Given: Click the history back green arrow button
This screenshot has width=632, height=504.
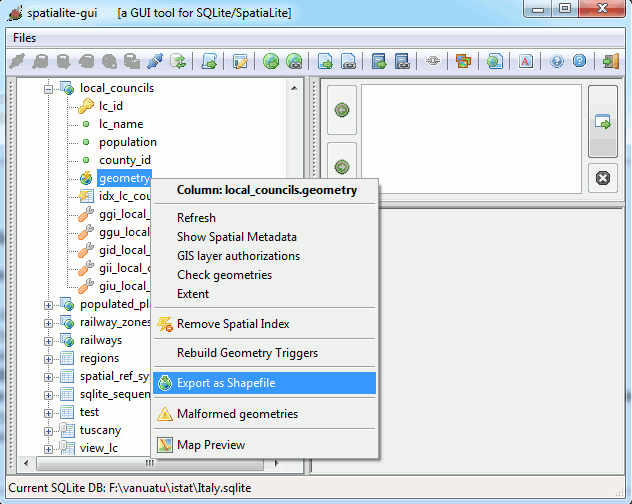Looking at the screenshot, I should click(342, 110).
